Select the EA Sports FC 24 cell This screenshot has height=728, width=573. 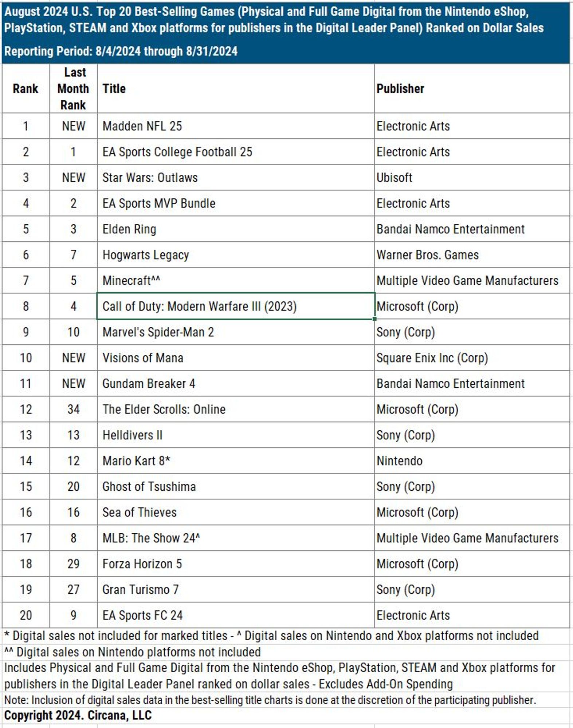[x=236, y=615]
